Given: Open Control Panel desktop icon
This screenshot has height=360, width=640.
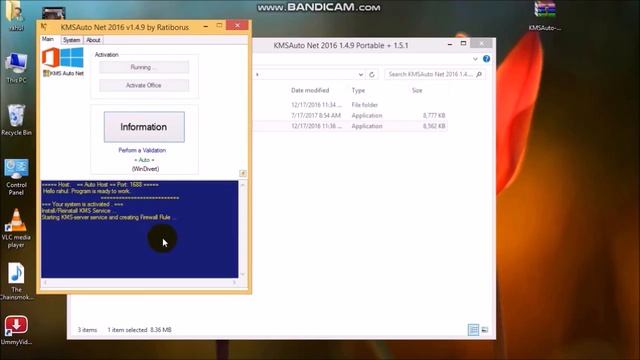Looking at the screenshot, I should pos(16,177).
